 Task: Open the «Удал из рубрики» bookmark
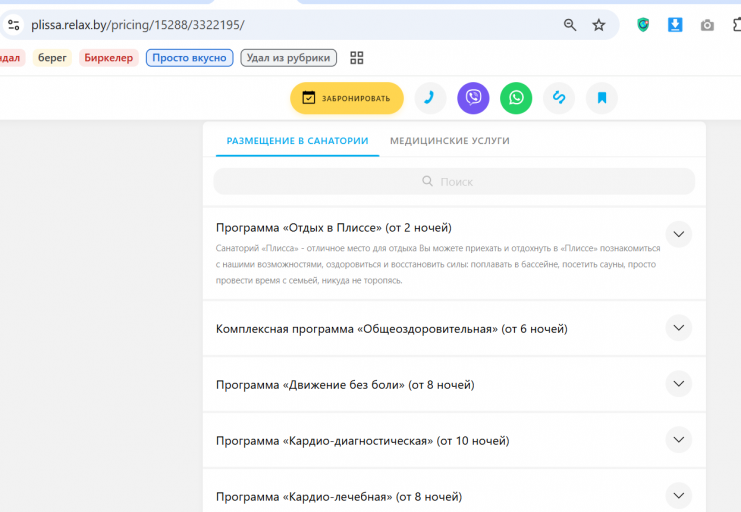click(289, 58)
